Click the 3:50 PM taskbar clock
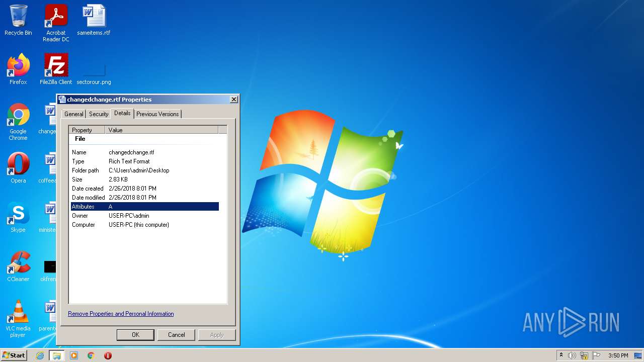This screenshot has width=644, height=362. tap(618, 355)
